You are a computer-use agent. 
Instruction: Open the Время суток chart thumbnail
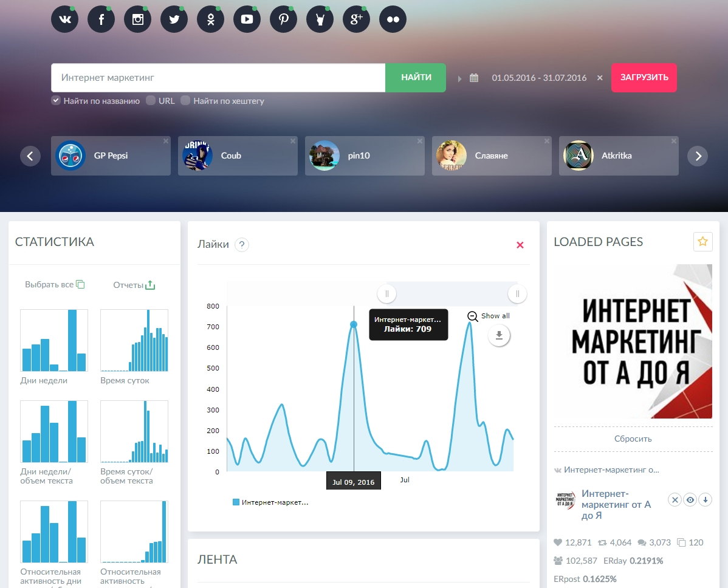[134, 341]
